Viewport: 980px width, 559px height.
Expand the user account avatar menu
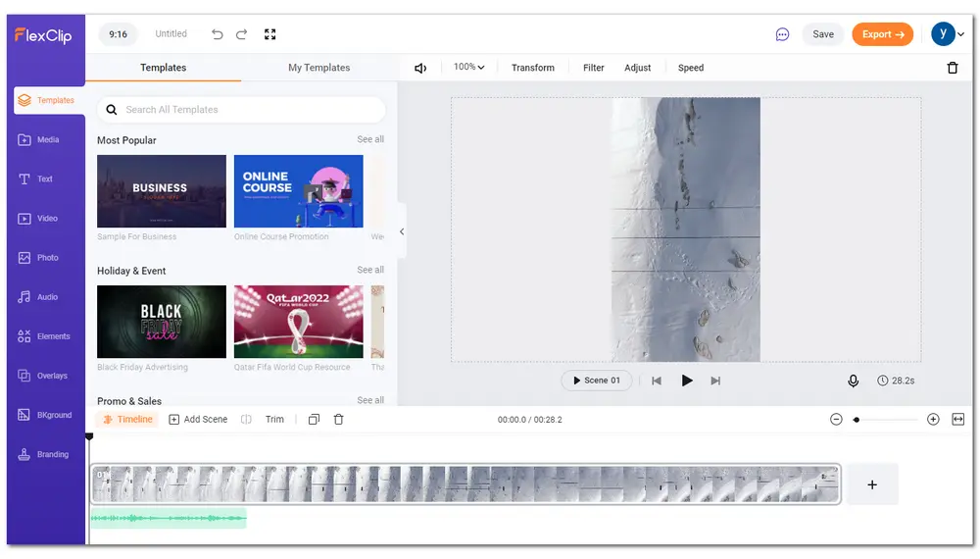pos(948,34)
